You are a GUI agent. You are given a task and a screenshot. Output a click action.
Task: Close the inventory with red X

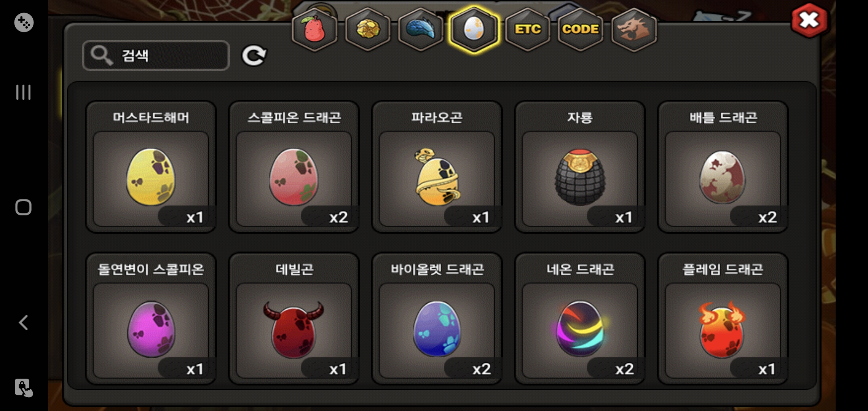click(809, 20)
